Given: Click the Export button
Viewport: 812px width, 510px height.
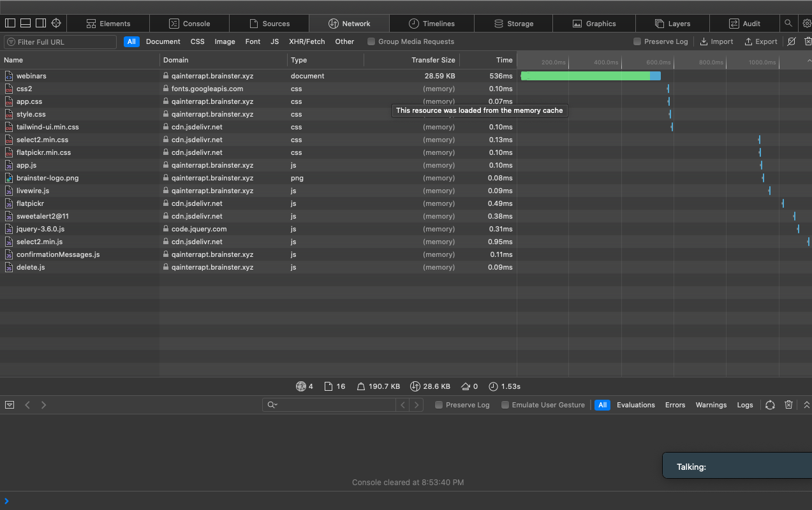Looking at the screenshot, I should [760, 41].
